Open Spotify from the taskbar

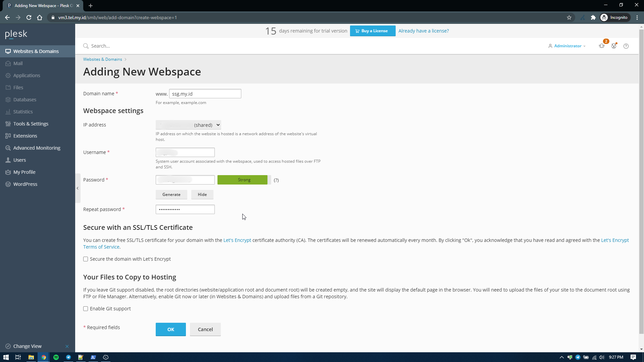[56, 357]
